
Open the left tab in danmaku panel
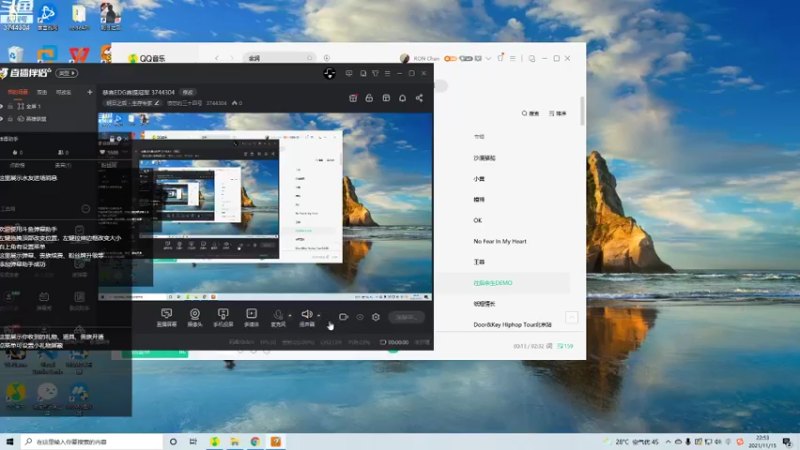[17, 165]
